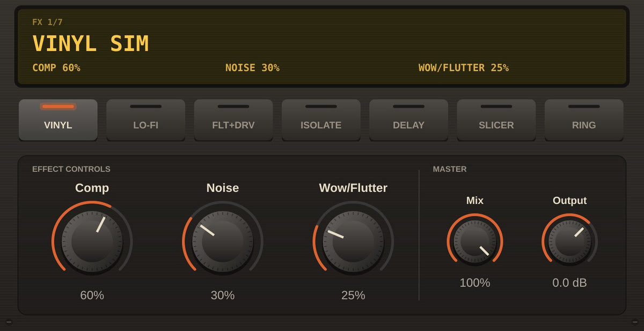644x331 pixels.
Task: Click the Noise knob
Action: pyautogui.click(x=223, y=241)
